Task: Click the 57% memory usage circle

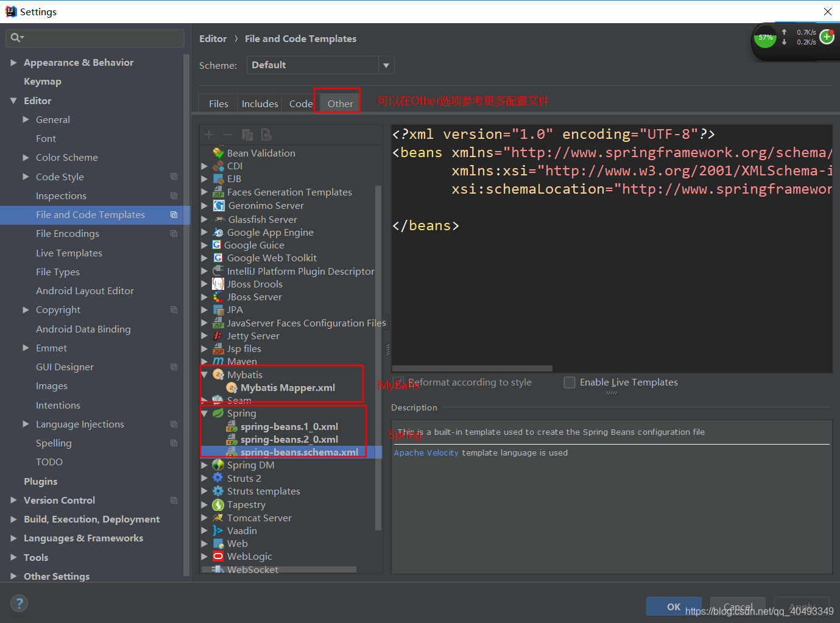Action: pos(766,38)
